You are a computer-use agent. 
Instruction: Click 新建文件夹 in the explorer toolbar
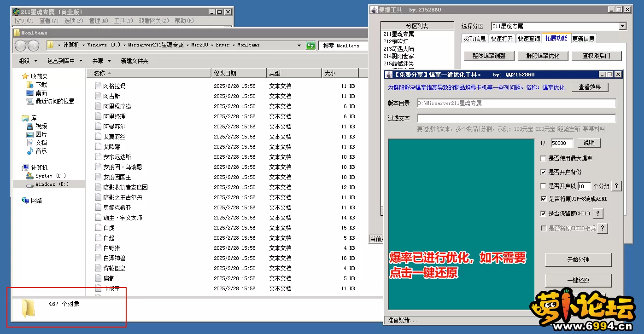[135, 61]
